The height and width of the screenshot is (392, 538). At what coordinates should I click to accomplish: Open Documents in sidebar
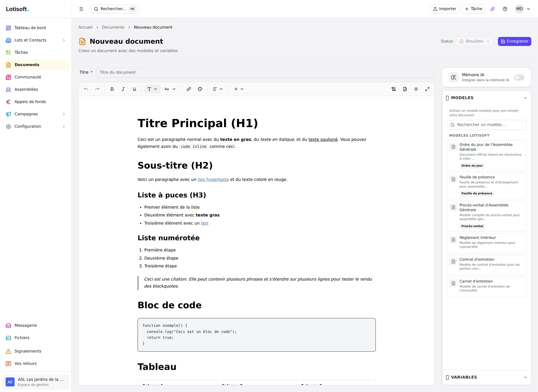(36, 65)
